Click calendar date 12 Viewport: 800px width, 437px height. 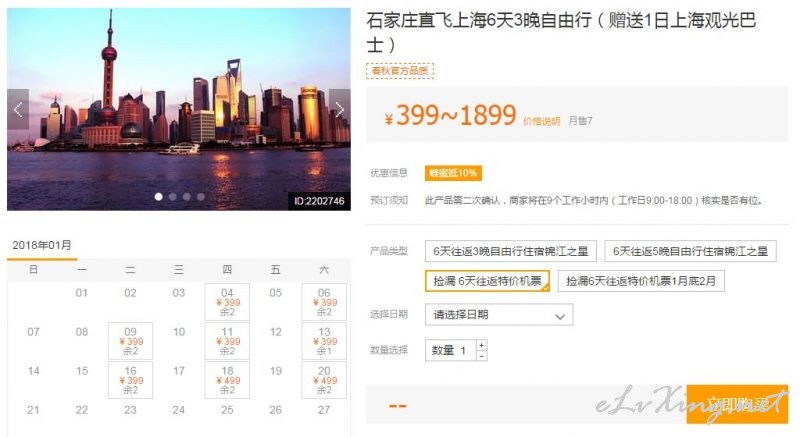pos(276,332)
